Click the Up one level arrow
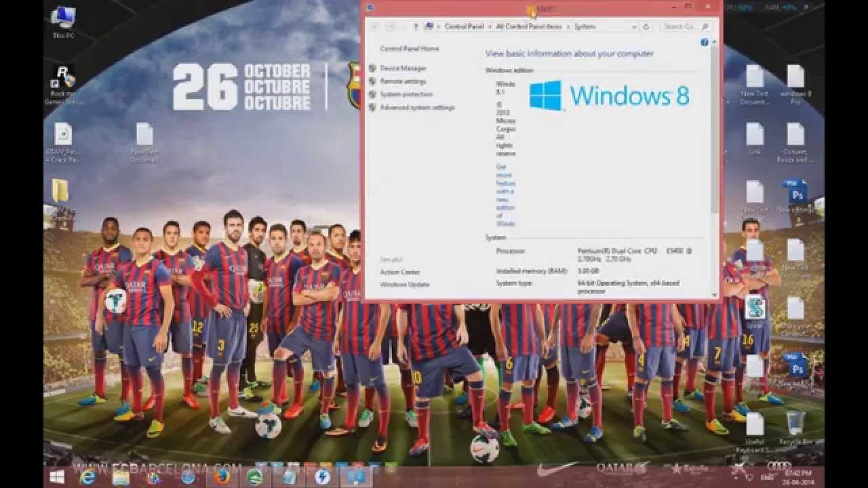Screen dimensions: 868x488 [415, 26]
